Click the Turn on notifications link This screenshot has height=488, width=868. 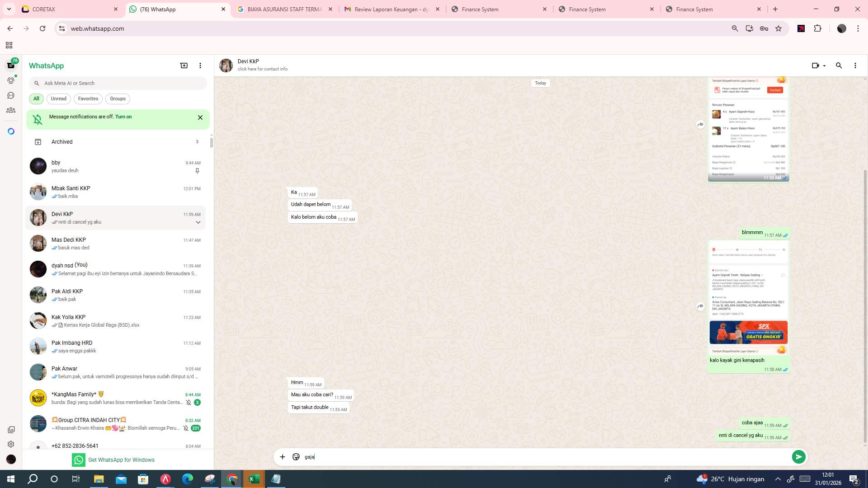click(124, 117)
